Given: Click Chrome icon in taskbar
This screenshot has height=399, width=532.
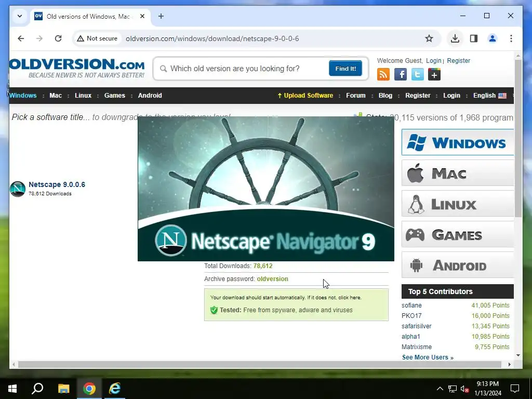Looking at the screenshot, I should (89, 389).
